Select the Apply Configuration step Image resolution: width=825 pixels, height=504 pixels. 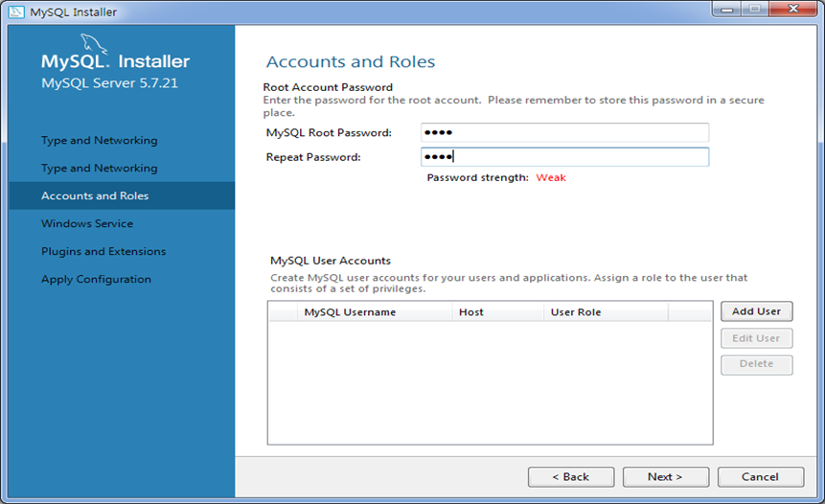coord(96,280)
